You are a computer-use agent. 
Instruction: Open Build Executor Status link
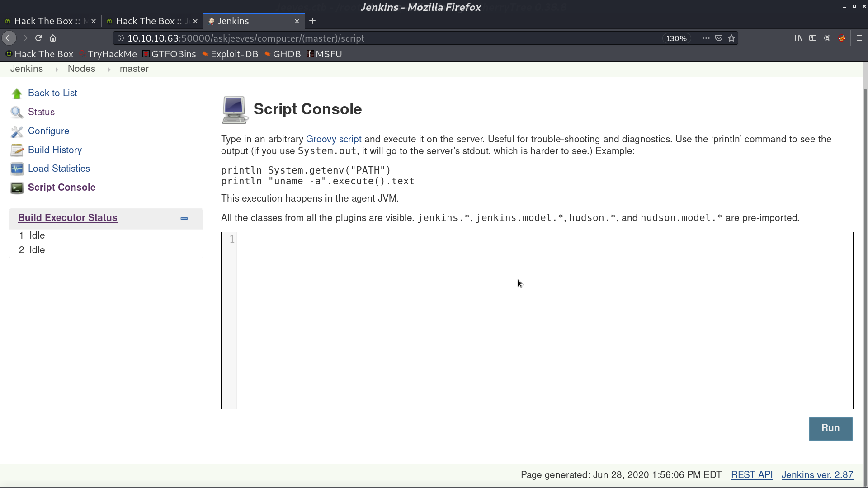point(68,218)
